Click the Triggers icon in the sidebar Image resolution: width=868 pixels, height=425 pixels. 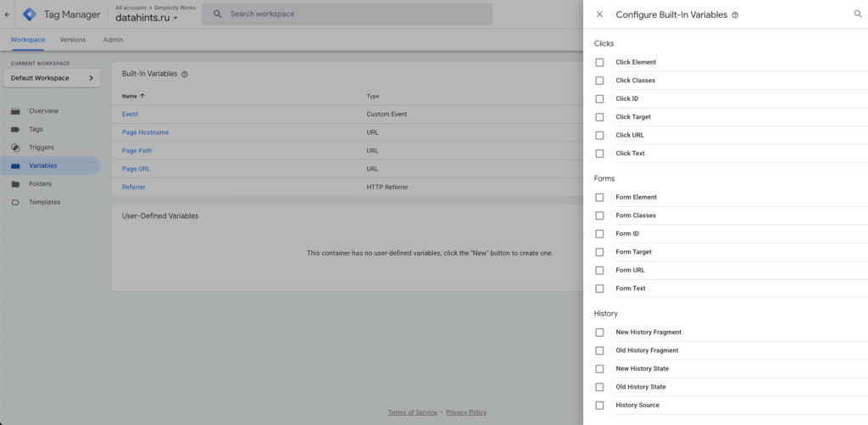[x=15, y=148]
